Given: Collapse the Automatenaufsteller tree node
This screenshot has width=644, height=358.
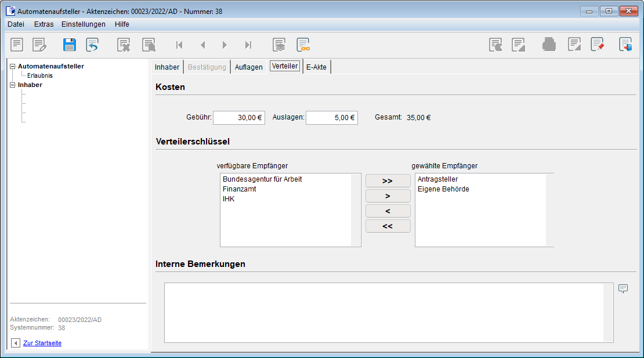Looking at the screenshot, I should pos(13,66).
